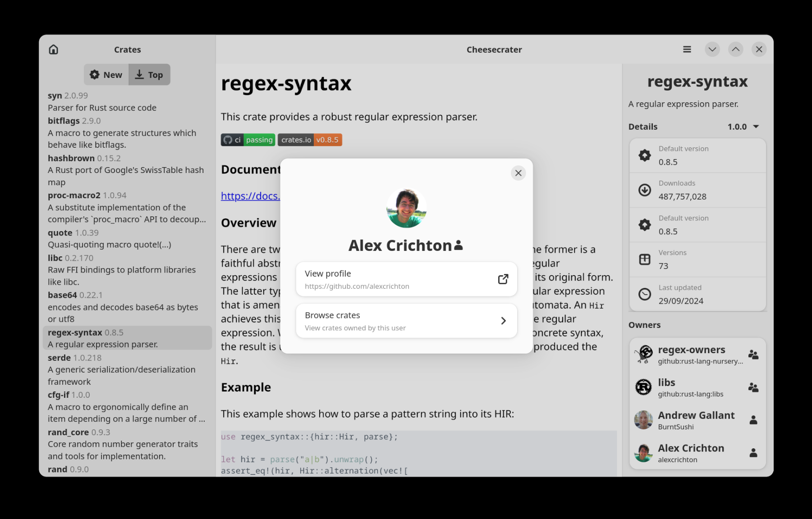Close the Alex Crichton dialog
Viewport: 812px width, 519px height.
518,173
